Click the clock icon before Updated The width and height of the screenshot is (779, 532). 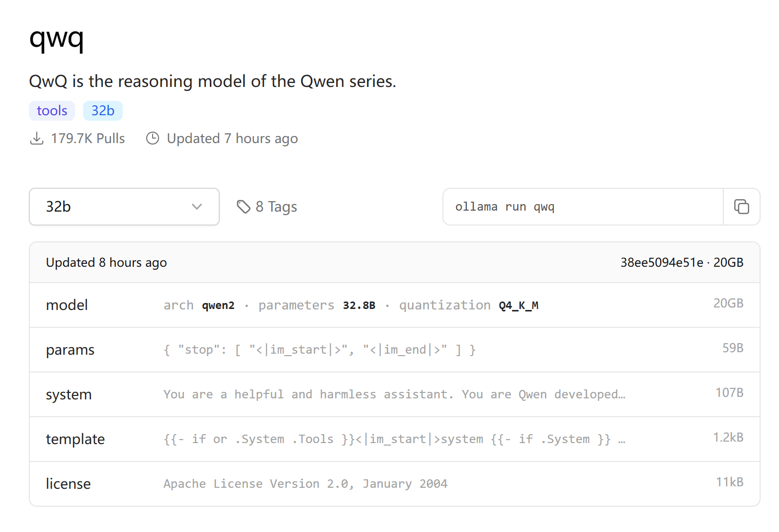153,139
